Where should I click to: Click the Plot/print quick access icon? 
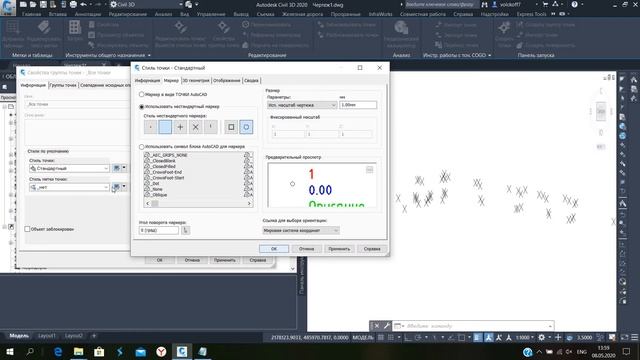point(73,4)
